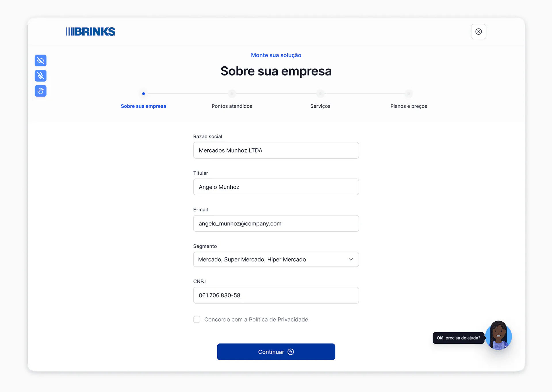Click the step dot above Serviços

coord(320,94)
